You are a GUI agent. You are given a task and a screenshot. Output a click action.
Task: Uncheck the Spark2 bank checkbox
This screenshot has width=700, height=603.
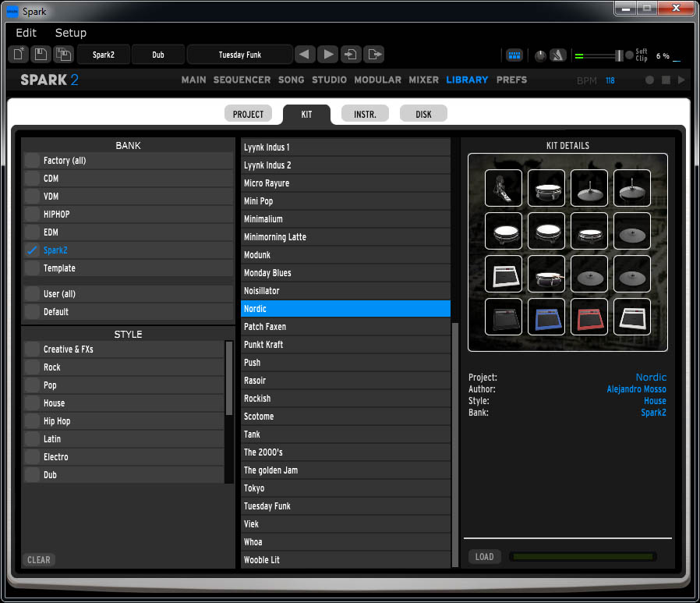click(32, 250)
